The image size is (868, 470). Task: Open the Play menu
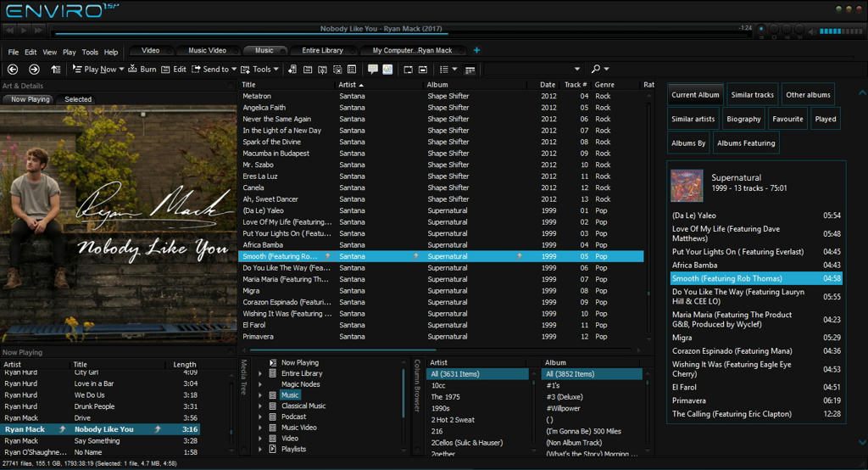point(70,52)
